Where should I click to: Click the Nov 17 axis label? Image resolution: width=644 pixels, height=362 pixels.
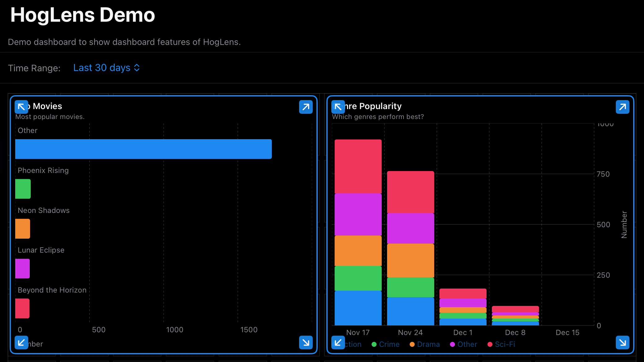358,333
